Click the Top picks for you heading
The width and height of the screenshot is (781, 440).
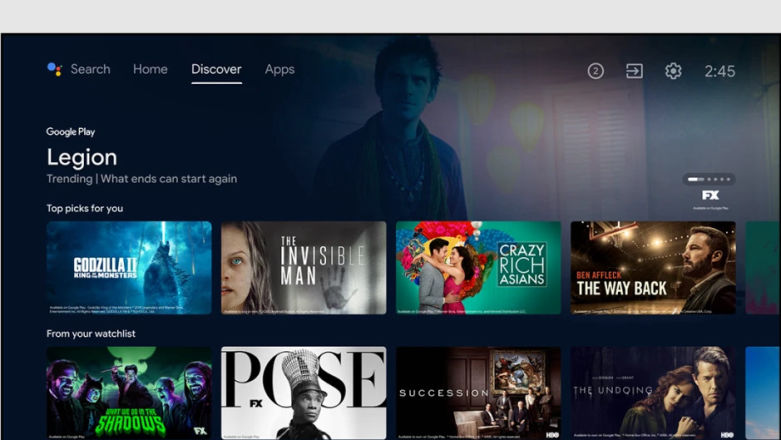(85, 208)
